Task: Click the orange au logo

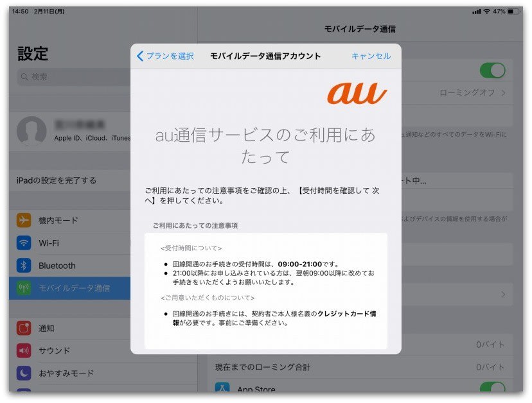Action: (357, 93)
